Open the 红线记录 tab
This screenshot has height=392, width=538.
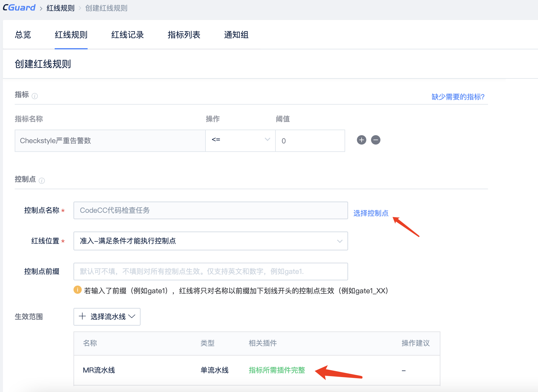[x=128, y=35]
